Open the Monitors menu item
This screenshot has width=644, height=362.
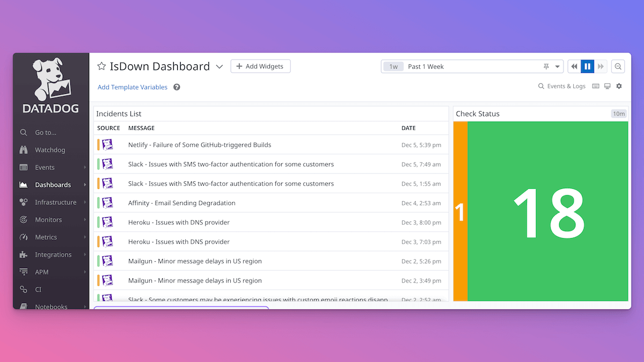pyautogui.click(x=48, y=220)
